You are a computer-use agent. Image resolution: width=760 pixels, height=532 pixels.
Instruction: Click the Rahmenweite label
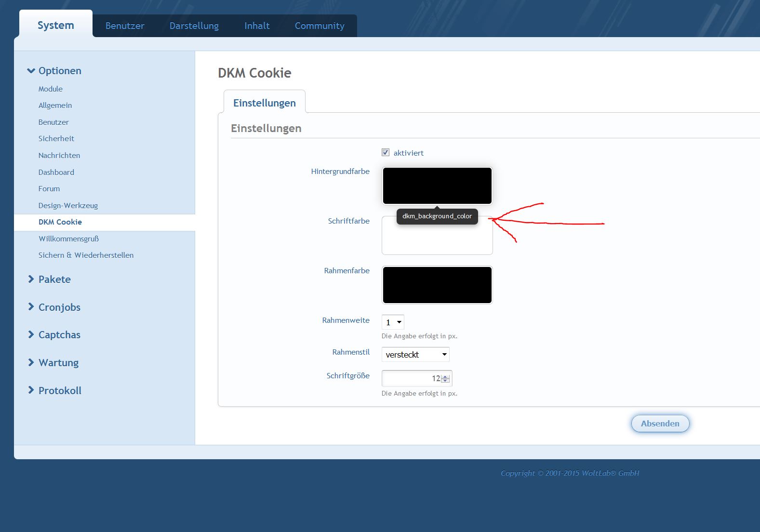pos(346,320)
